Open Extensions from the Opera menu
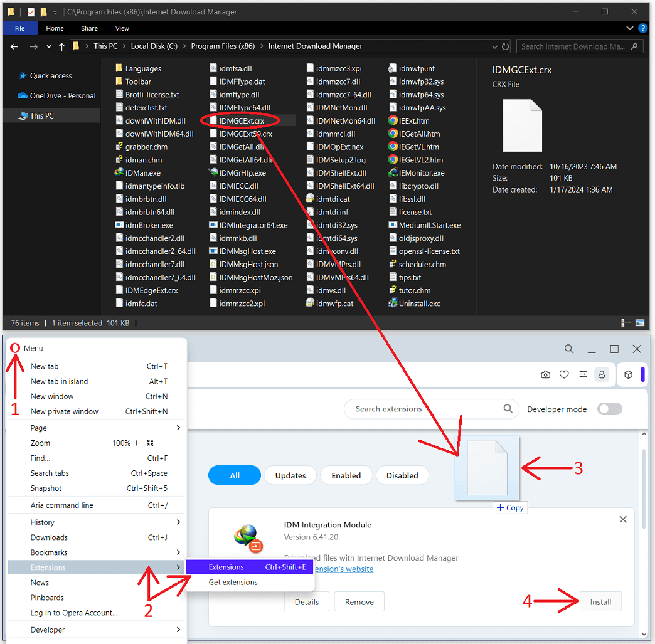655x644 pixels. (x=225, y=566)
